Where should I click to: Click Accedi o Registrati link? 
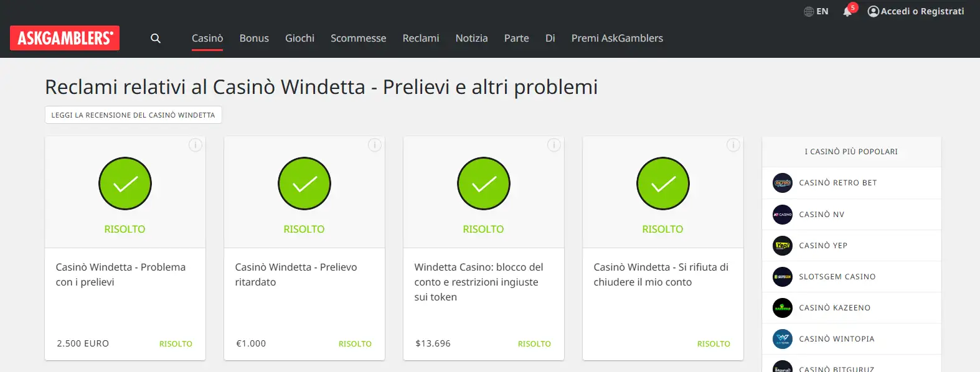coord(915,11)
